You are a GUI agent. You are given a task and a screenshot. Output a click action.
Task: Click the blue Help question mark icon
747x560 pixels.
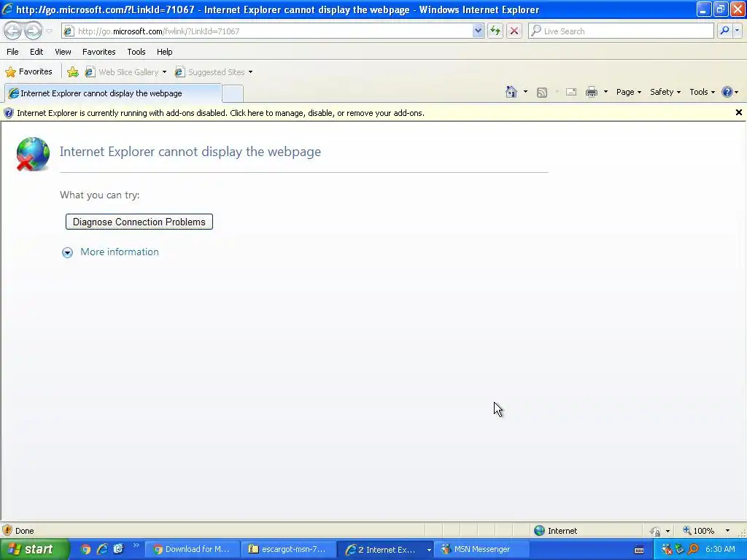coord(727,92)
